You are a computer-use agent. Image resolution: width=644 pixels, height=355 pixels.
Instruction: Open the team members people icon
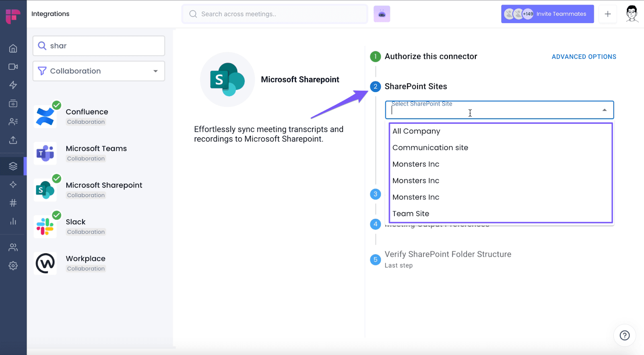tap(13, 247)
